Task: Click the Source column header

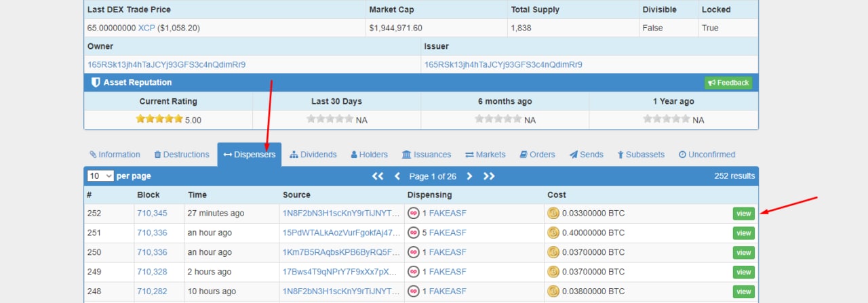Action: pyautogui.click(x=296, y=195)
